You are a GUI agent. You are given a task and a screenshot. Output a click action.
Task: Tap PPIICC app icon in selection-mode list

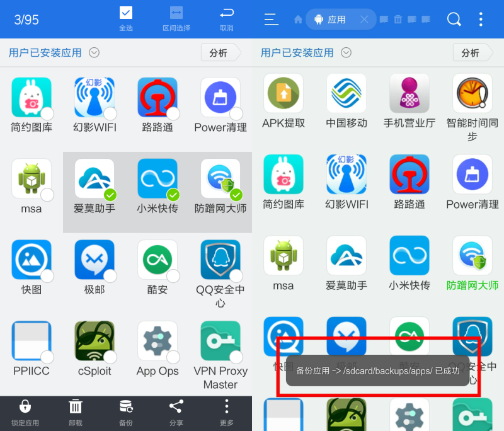click(31, 341)
